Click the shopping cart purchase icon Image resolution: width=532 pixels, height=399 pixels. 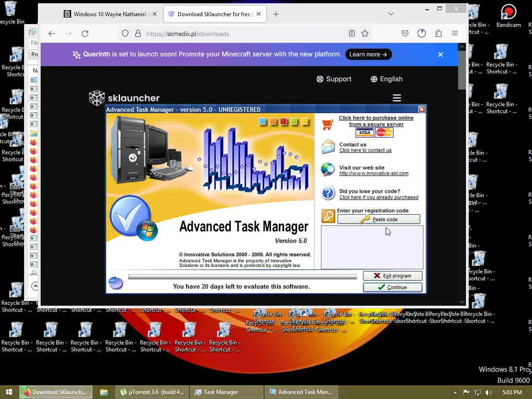click(327, 125)
